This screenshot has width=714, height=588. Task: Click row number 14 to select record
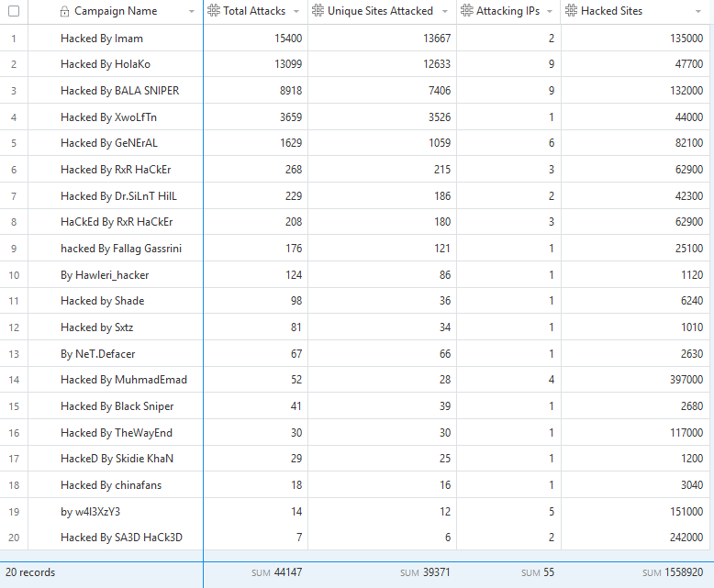click(14, 380)
